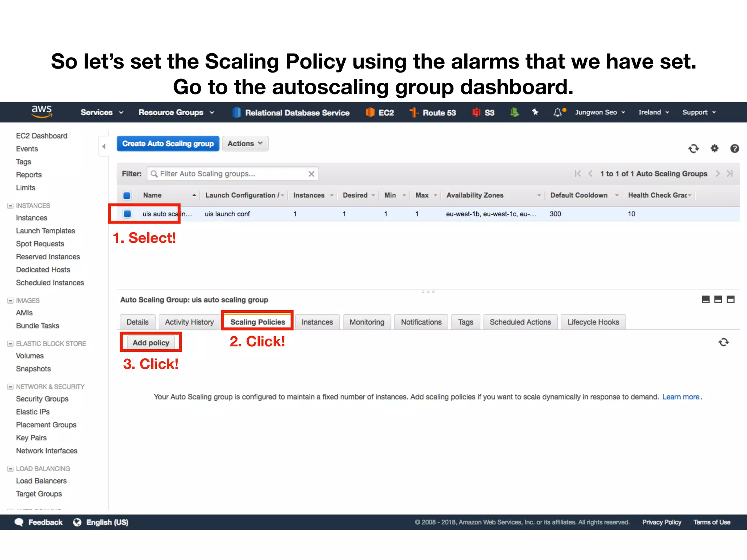
Task: Switch to the Monitoring tab
Action: pos(367,322)
